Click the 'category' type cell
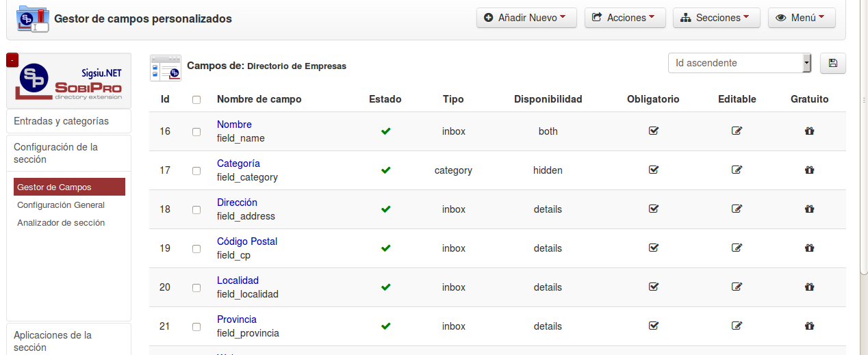The image size is (868, 355). click(x=453, y=170)
